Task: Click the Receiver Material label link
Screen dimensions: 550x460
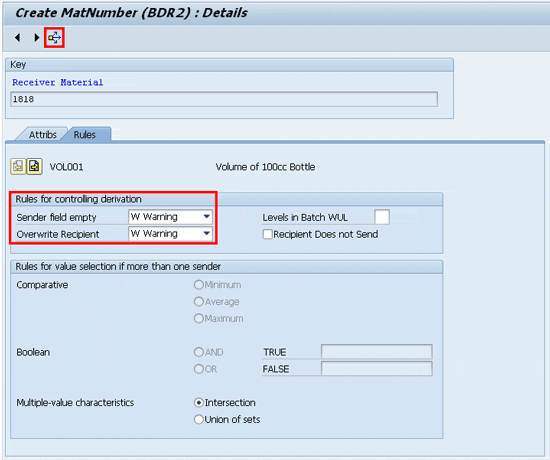Action: tap(58, 82)
